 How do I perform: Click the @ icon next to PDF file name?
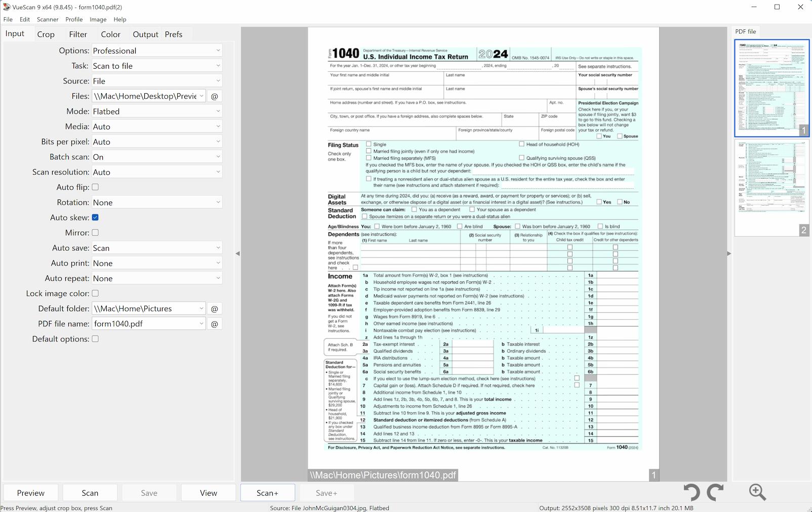(215, 323)
